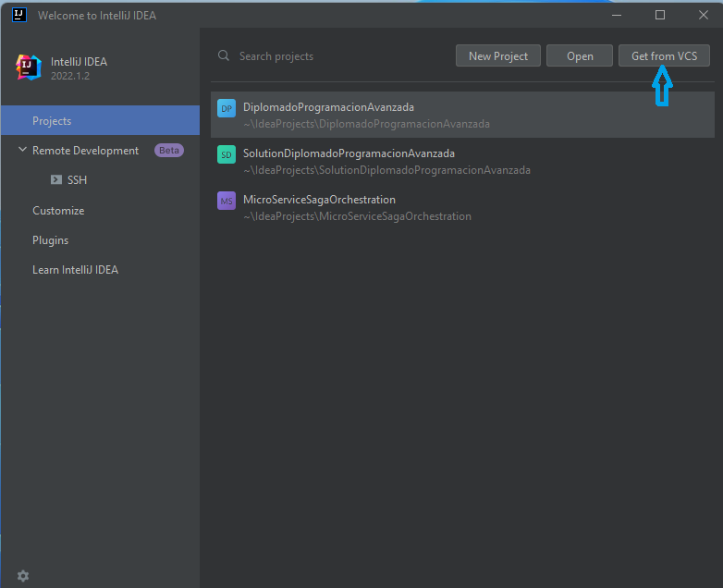Click the version text 2022.1.2

(x=70, y=76)
